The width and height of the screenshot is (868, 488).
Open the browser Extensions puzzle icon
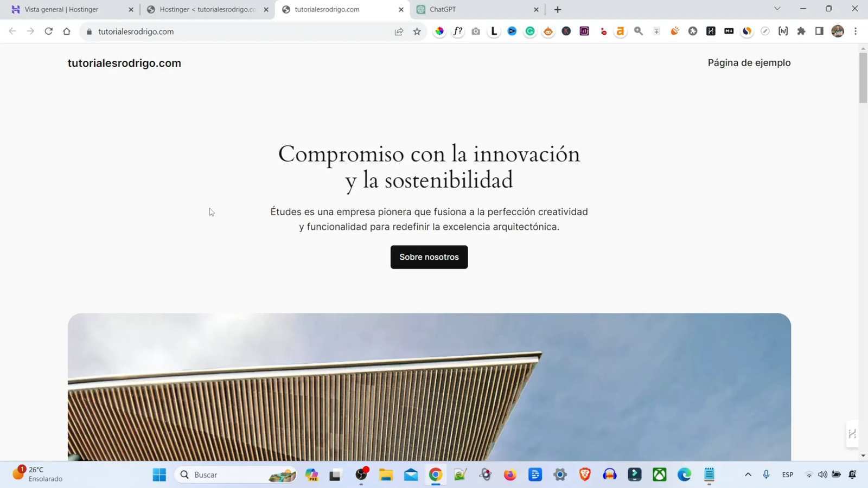[801, 31]
